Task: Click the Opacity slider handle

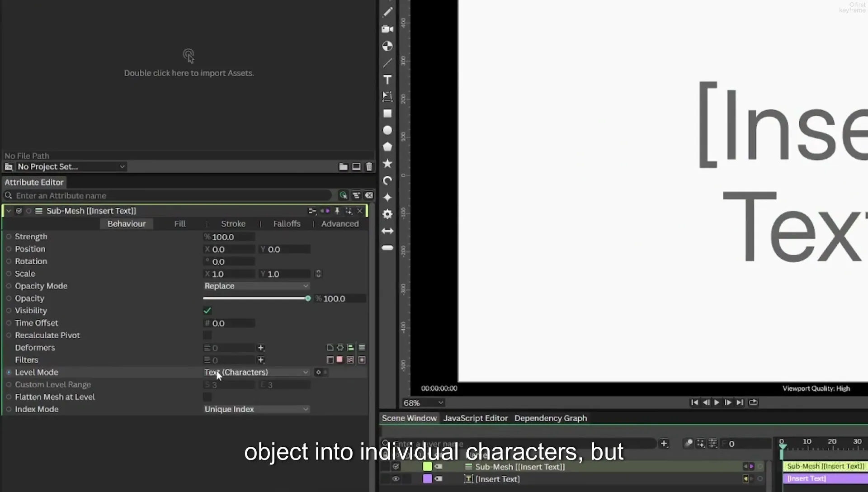Action: [x=308, y=298]
